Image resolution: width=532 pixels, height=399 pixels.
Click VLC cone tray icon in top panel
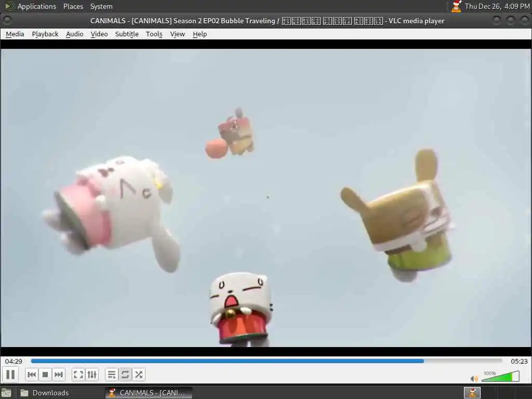[x=456, y=6]
